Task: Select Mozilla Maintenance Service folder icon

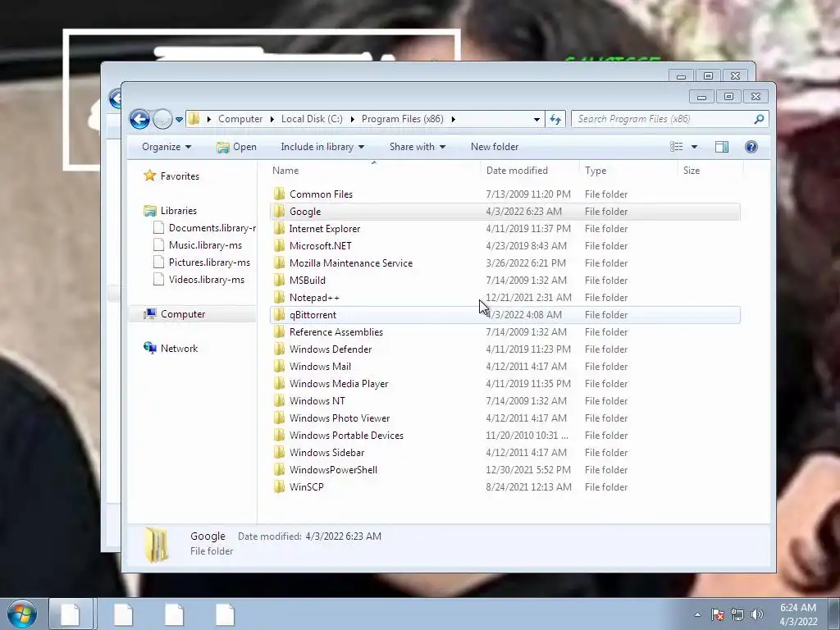Action: (279, 263)
